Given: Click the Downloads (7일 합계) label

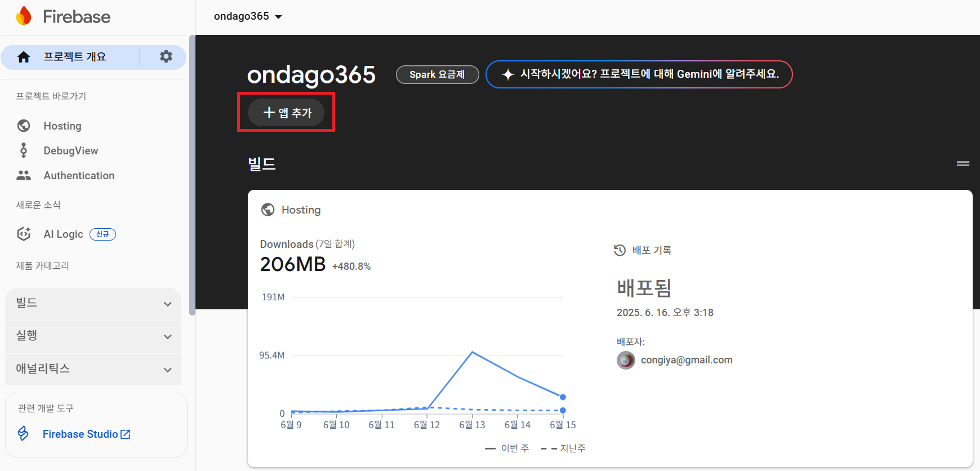Looking at the screenshot, I should (307, 244).
